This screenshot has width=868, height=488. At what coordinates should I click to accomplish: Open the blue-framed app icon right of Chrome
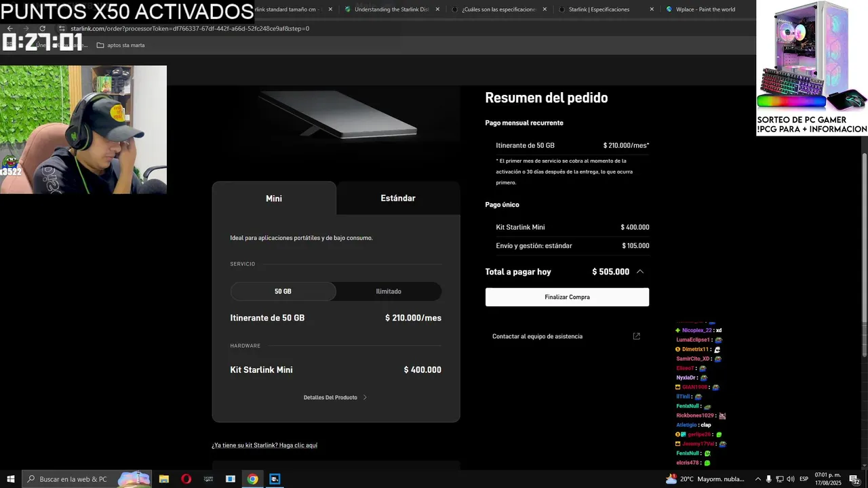click(x=275, y=479)
